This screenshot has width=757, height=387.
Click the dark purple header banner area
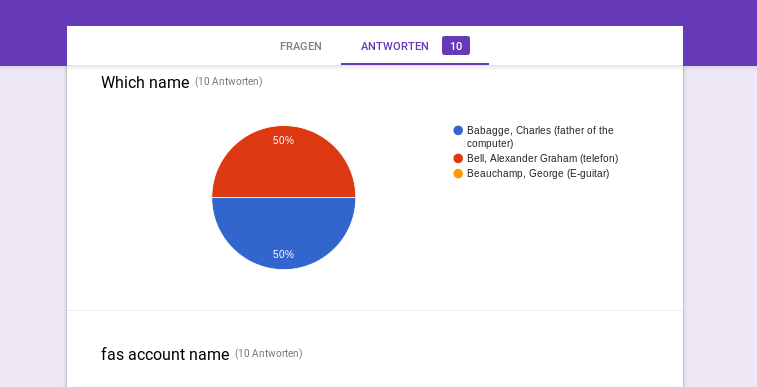click(x=378, y=13)
